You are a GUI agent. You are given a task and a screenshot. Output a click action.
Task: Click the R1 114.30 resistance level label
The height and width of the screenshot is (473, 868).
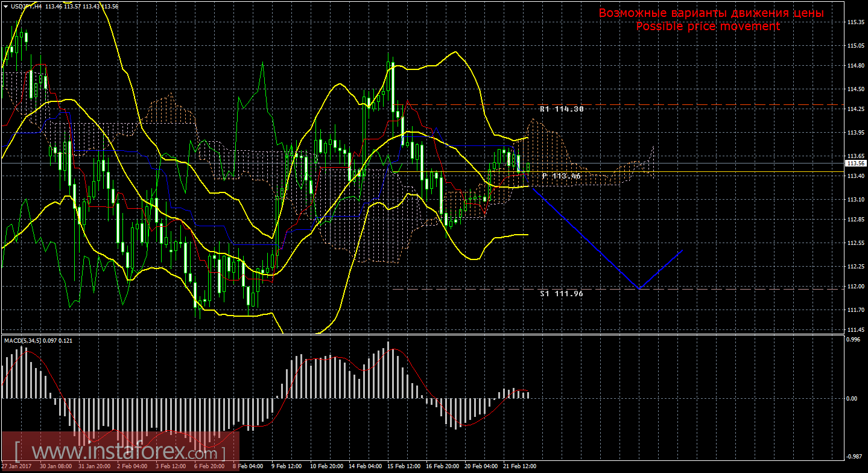click(562, 109)
